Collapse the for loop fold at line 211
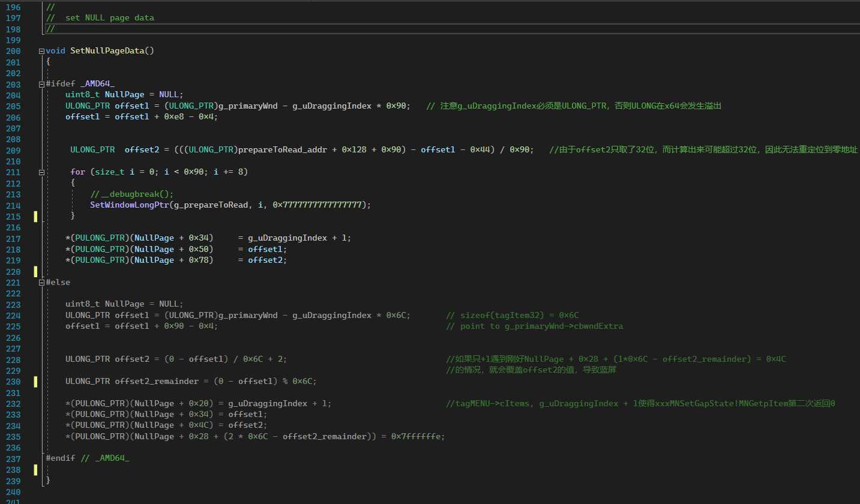The width and height of the screenshot is (860, 504). (x=41, y=172)
